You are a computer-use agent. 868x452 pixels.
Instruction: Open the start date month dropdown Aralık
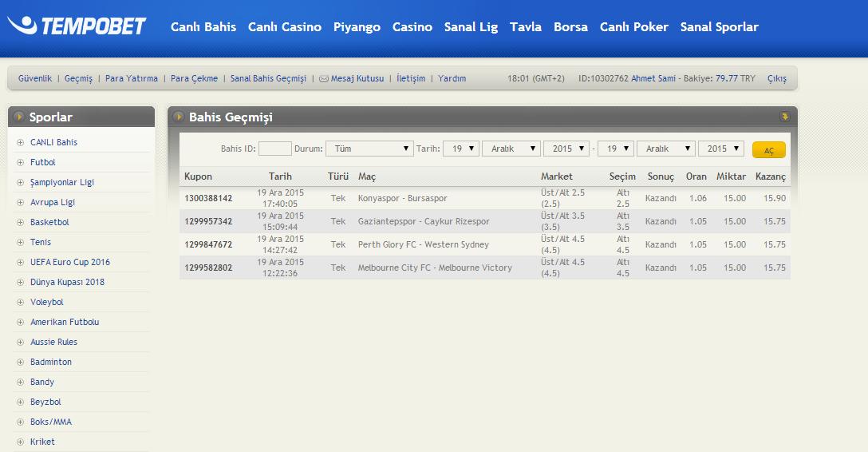tap(511, 149)
